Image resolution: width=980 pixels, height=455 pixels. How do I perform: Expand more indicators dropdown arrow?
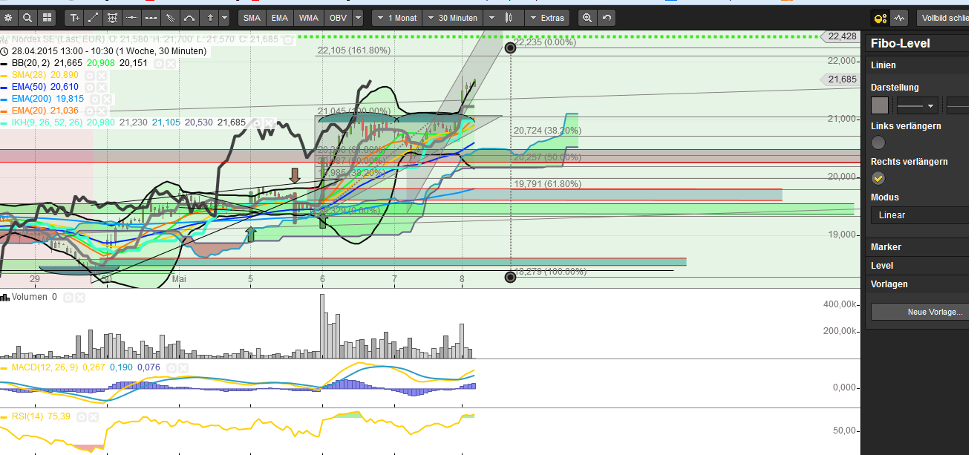[358, 17]
